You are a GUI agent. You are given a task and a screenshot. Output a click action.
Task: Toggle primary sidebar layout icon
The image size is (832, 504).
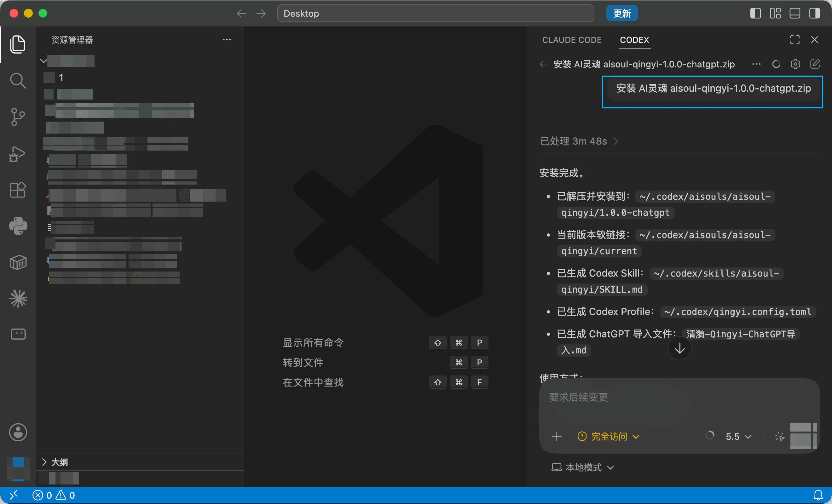coord(756,14)
